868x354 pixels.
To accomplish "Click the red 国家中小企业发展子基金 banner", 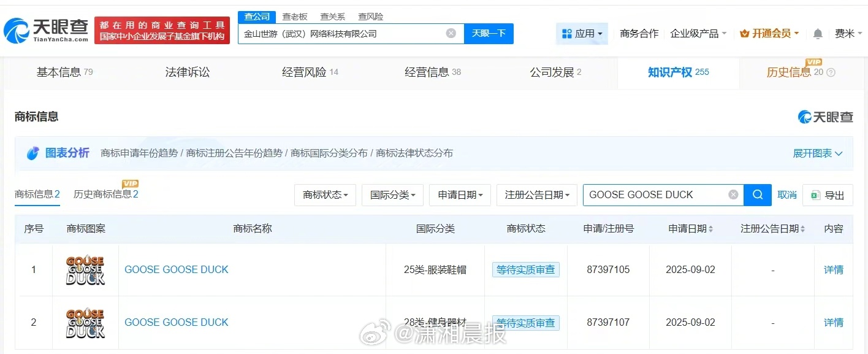I will (162, 31).
